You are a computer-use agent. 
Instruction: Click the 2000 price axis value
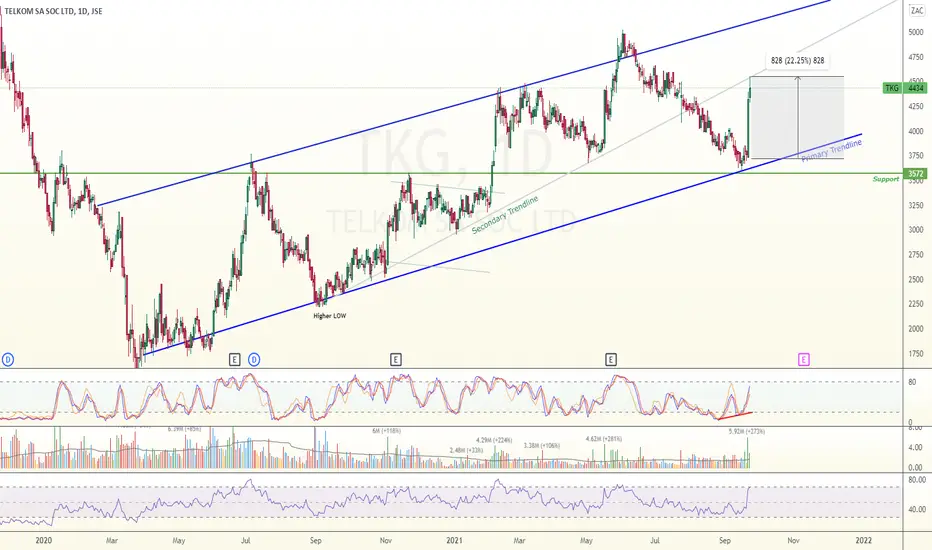[916, 329]
